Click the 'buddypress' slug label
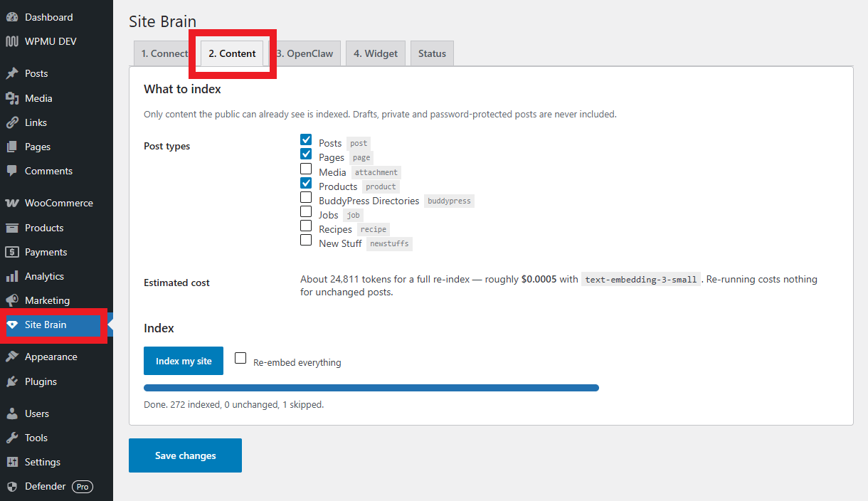Viewport: 868px width, 501px height. coord(449,201)
